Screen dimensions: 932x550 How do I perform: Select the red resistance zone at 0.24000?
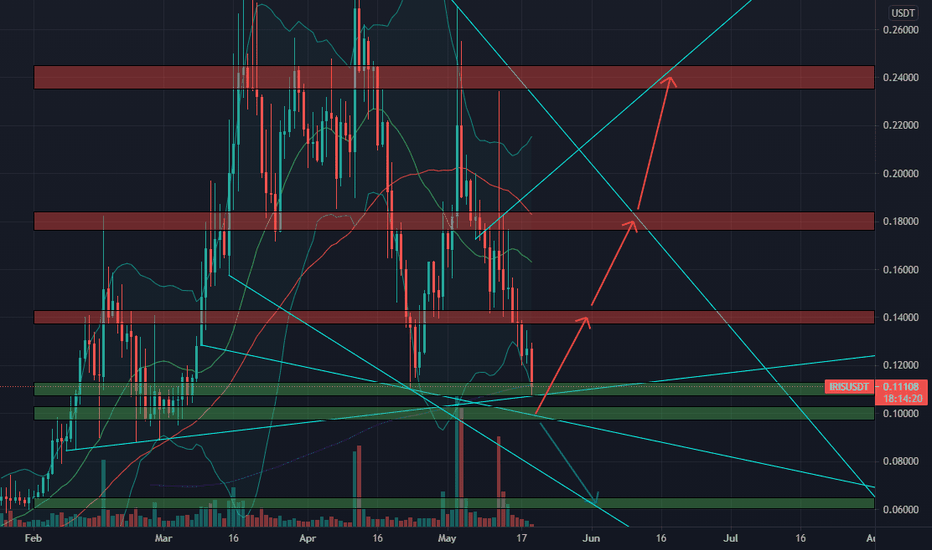coord(454,77)
